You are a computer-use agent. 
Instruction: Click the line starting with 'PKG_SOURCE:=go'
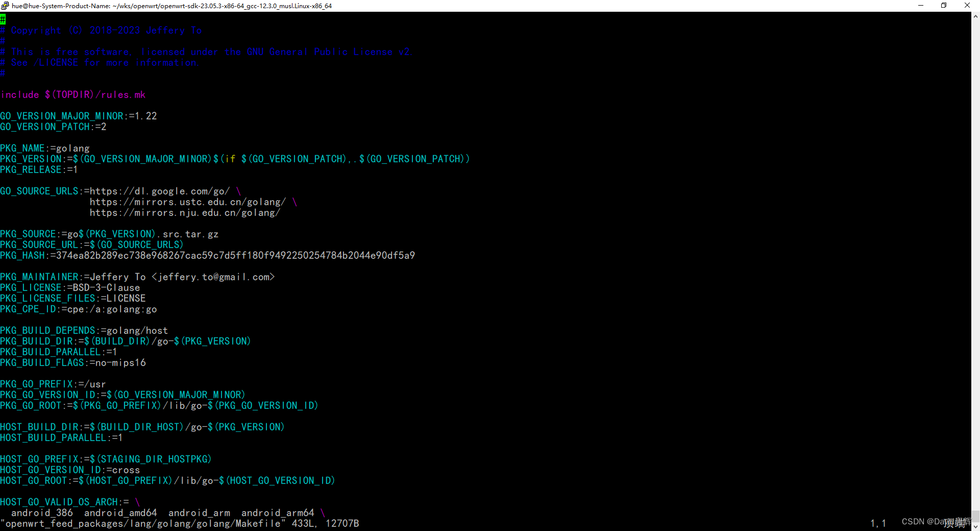click(109, 234)
